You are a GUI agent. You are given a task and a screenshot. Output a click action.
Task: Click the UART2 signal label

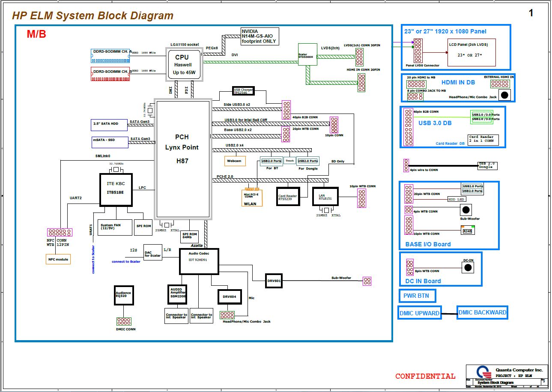coord(76,198)
